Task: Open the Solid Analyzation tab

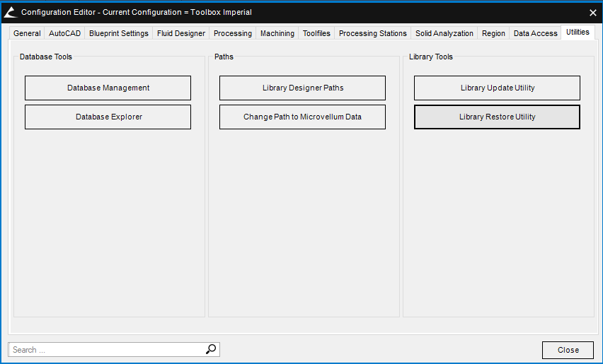Action: [444, 33]
